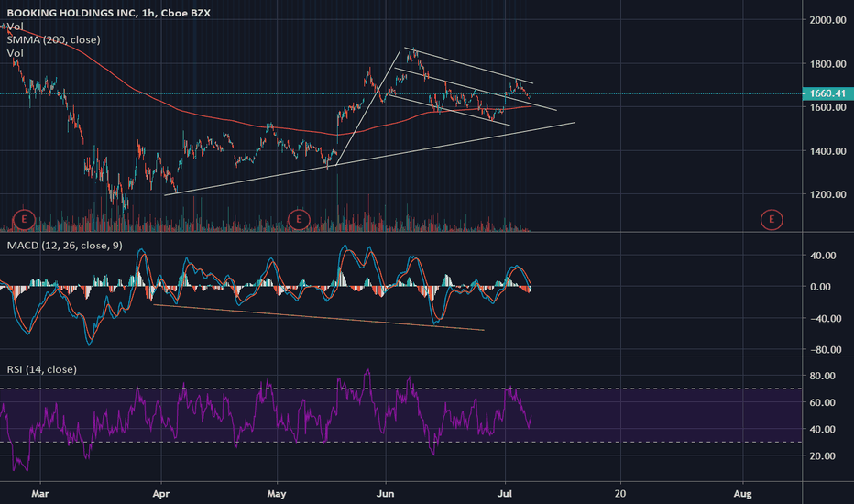854x504 pixels.
Task: Click the Jul label on time axis
Action: (x=506, y=494)
